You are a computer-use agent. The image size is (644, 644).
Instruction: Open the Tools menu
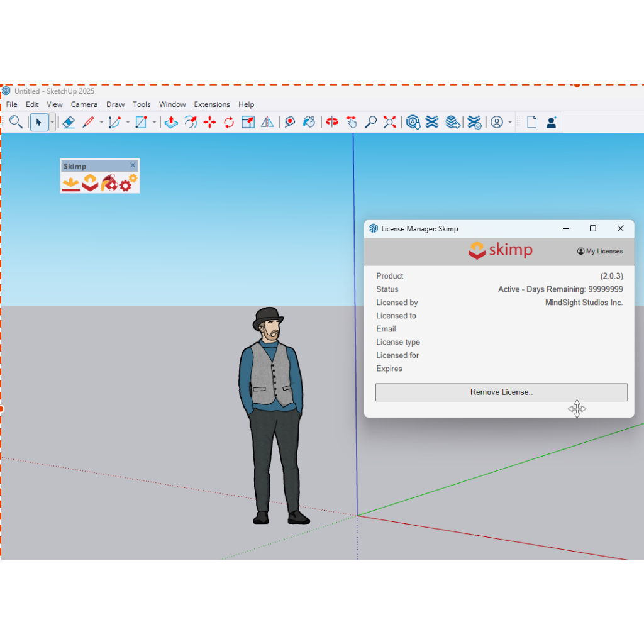[x=142, y=104]
